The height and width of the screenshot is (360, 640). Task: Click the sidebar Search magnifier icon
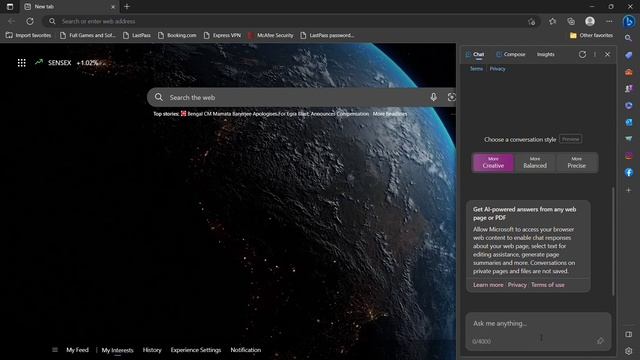(629, 38)
